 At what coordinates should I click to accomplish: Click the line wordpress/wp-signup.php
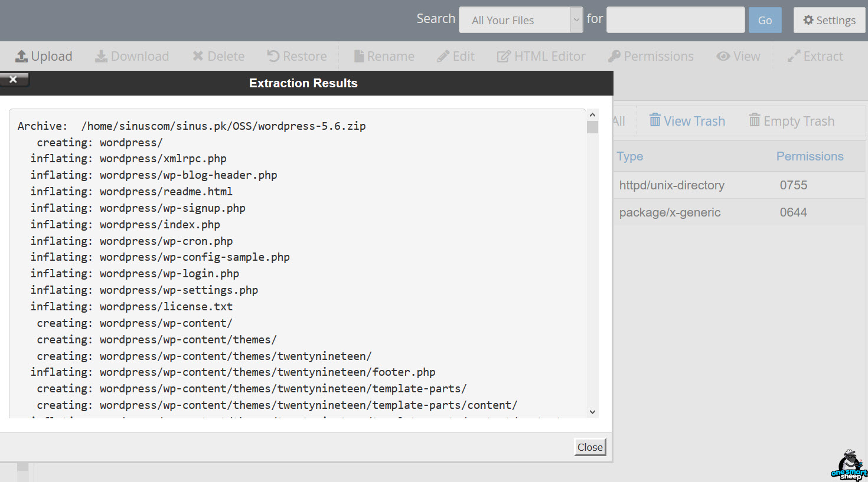click(138, 208)
